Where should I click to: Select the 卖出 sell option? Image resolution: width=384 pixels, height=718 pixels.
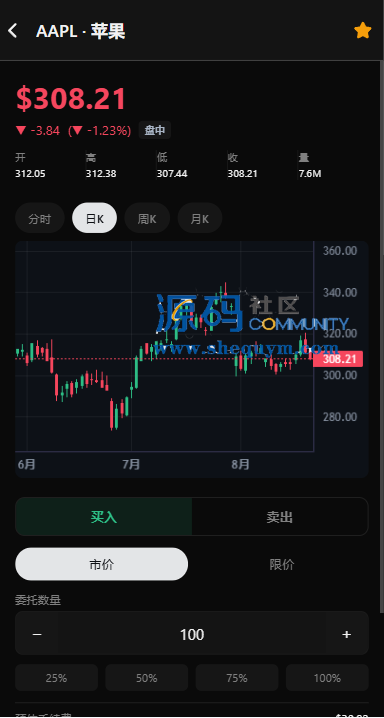(280, 517)
